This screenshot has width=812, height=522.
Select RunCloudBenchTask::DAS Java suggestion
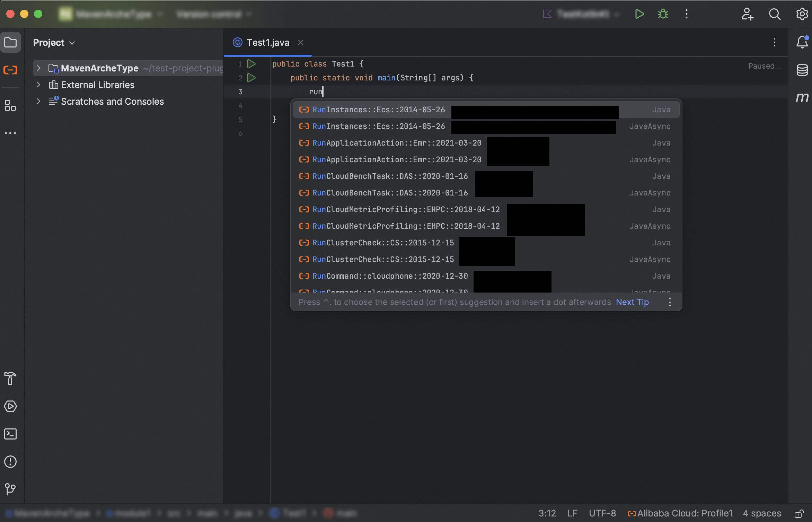[x=486, y=176]
